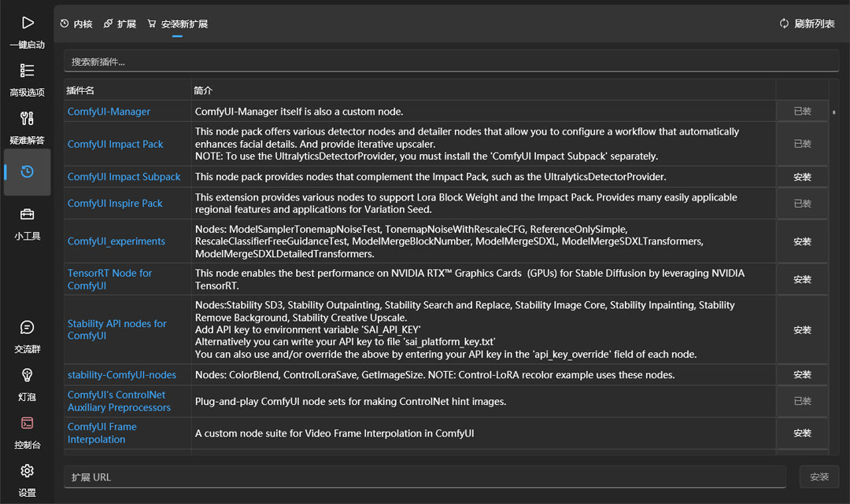This screenshot has width=850, height=504.
Task: Switch to the 扩展 tab
Action: [120, 24]
